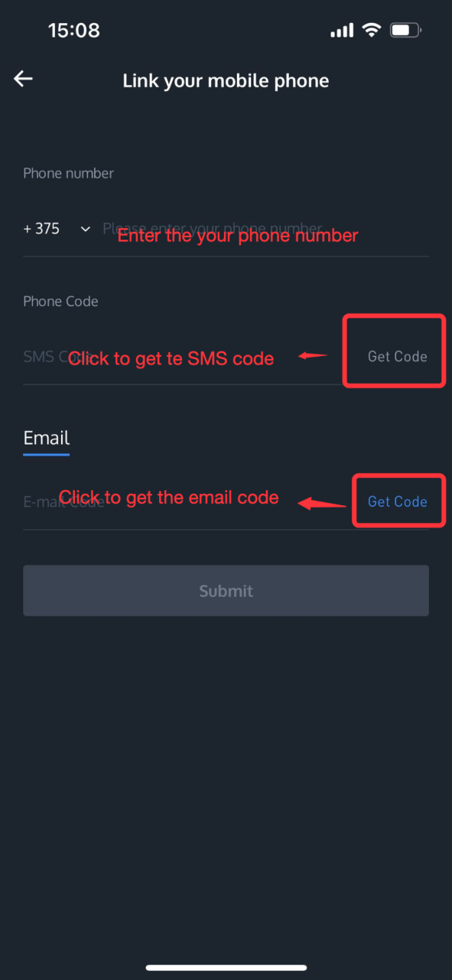Tap the home indicator bar
This screenshot has height=980, width=452.
point(226,969)
